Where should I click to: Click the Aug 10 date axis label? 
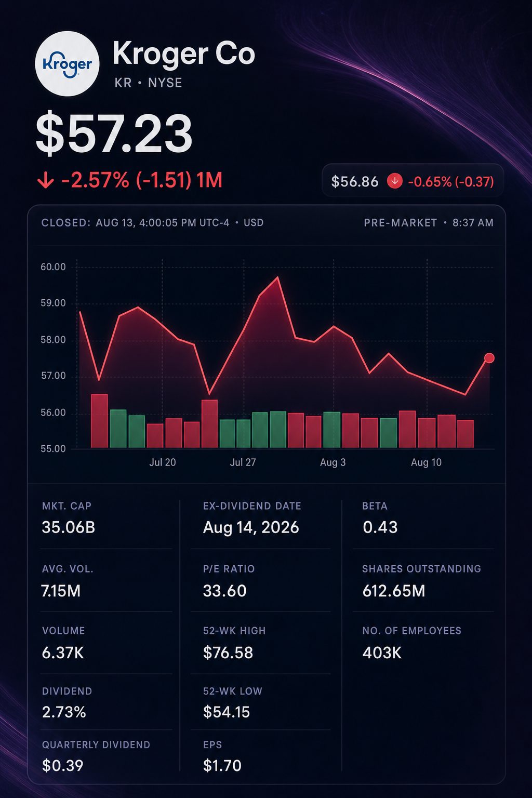(426, 462)
